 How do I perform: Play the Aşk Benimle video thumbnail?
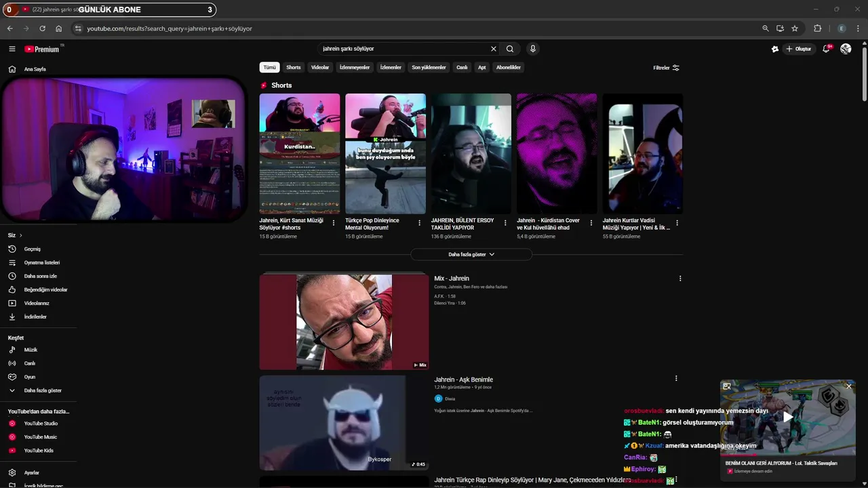tap(344, 423)
